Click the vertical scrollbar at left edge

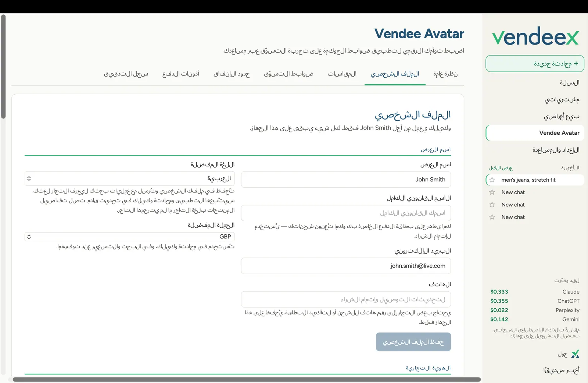click(3, 67)
